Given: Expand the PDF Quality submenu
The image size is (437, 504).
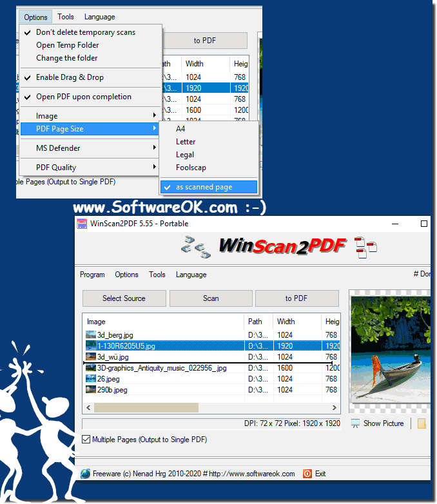Looking at the screenshot, I should coord(90,167).
